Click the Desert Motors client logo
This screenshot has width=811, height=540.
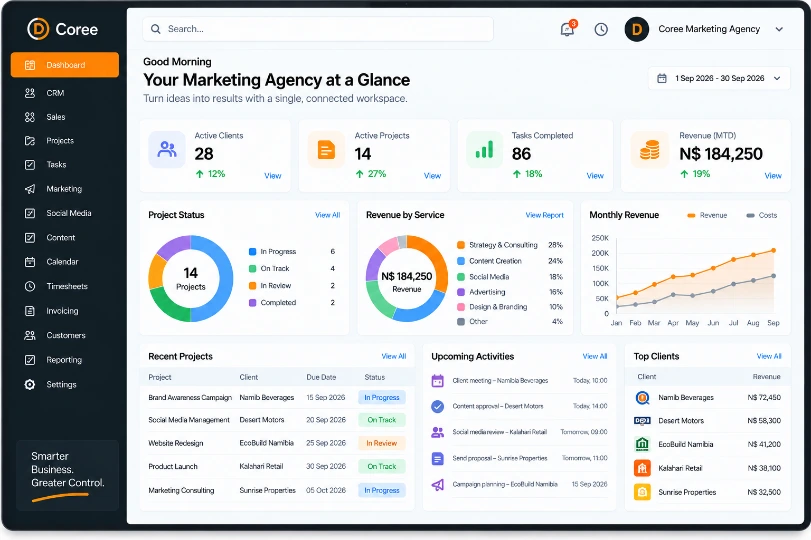click(x=642, y=421)
